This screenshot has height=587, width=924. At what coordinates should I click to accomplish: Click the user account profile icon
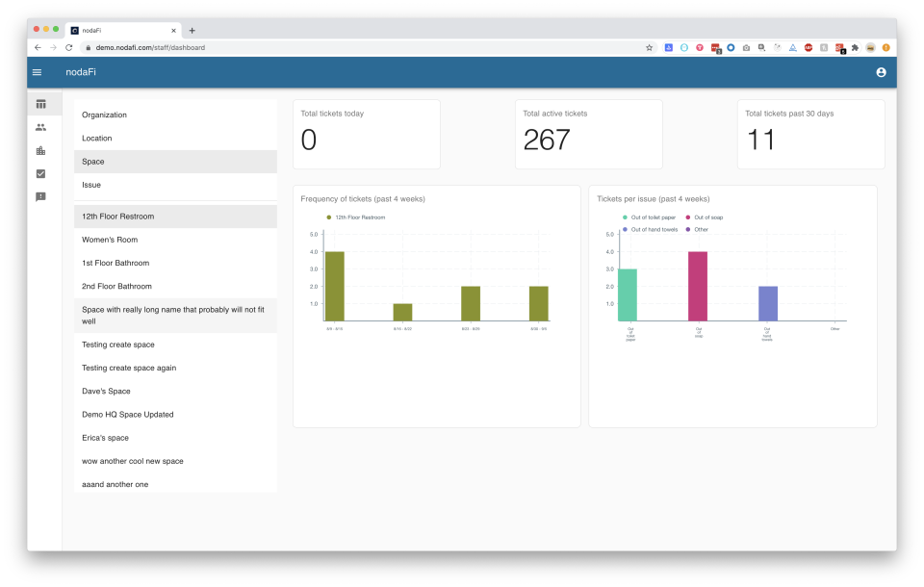click(x=881, y=72)
